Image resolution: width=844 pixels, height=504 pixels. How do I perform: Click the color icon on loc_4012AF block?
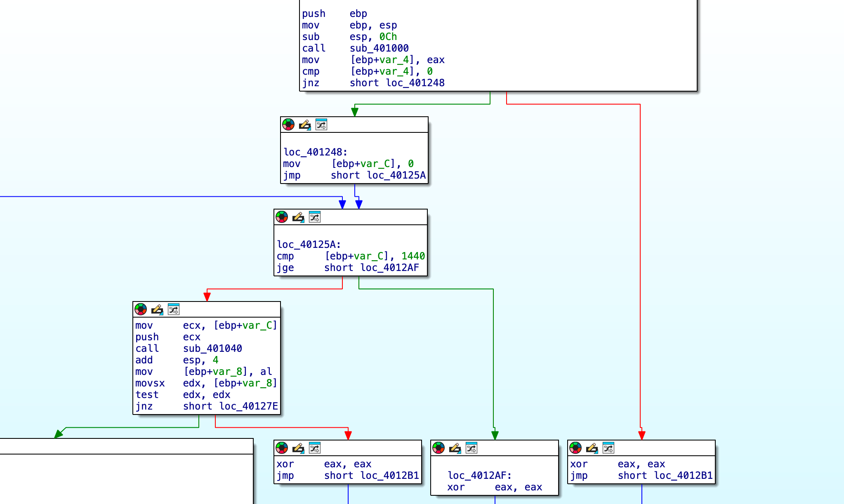439,448
